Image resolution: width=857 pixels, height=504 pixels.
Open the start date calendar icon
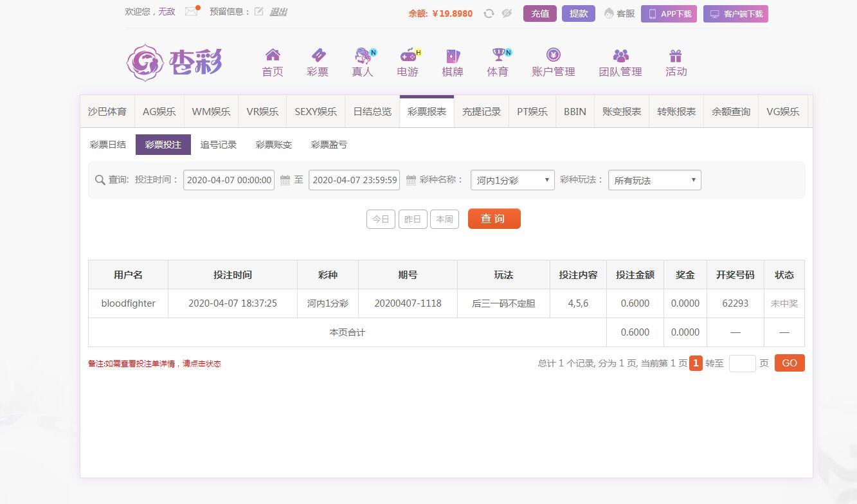[285, 181]
